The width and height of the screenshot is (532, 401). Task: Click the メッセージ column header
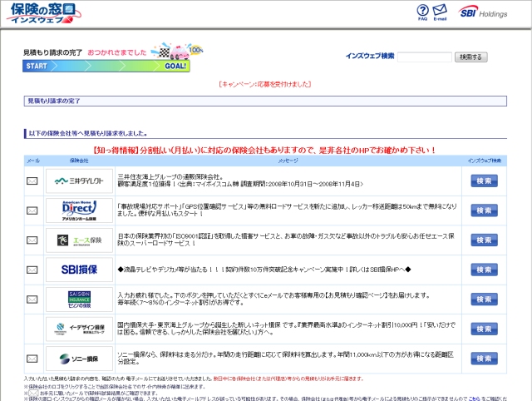click(288, 161)
